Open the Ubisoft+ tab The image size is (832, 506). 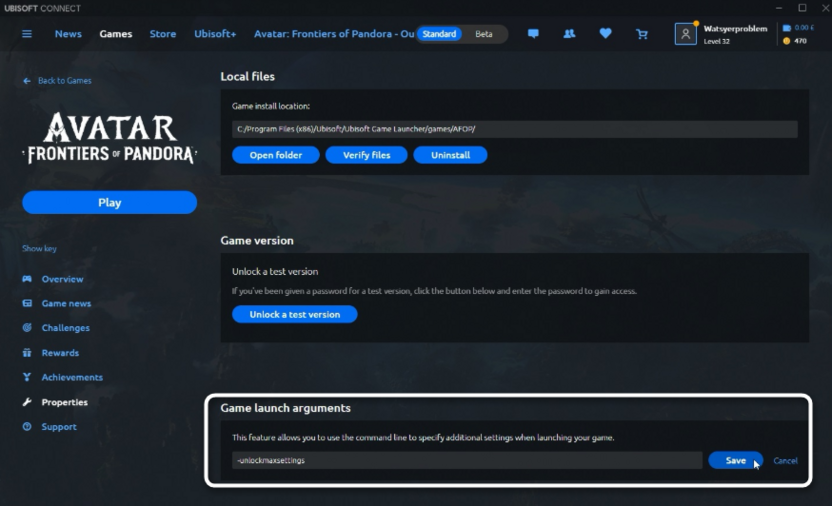coord(215,34)
